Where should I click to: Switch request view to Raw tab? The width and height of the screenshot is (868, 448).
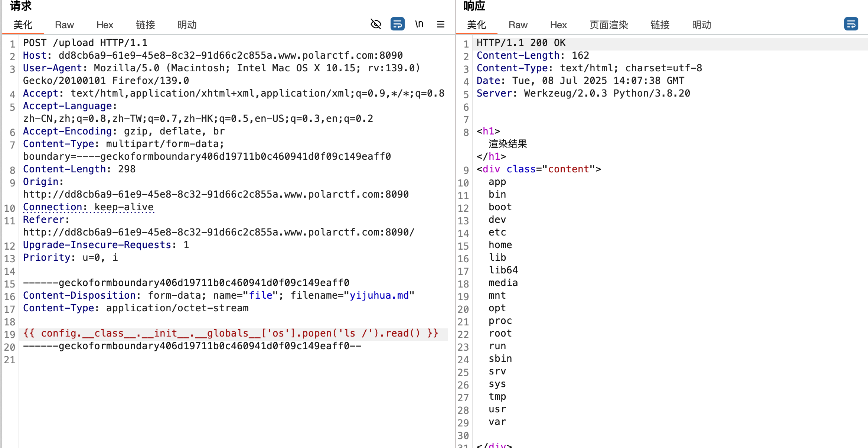(64, 25)
